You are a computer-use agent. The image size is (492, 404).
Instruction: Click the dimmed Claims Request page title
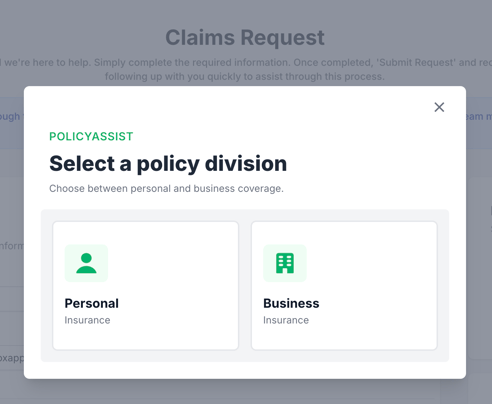[245, 37]
